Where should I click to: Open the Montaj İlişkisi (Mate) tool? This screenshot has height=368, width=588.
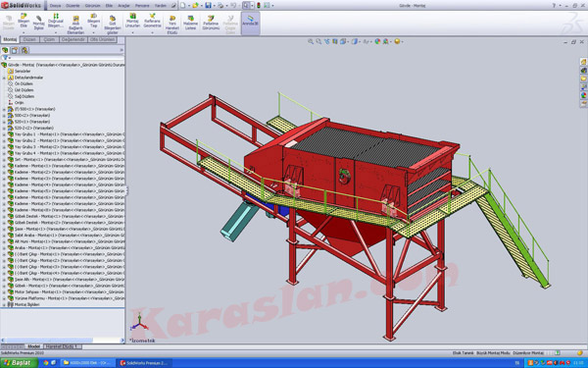pos(38,23)
